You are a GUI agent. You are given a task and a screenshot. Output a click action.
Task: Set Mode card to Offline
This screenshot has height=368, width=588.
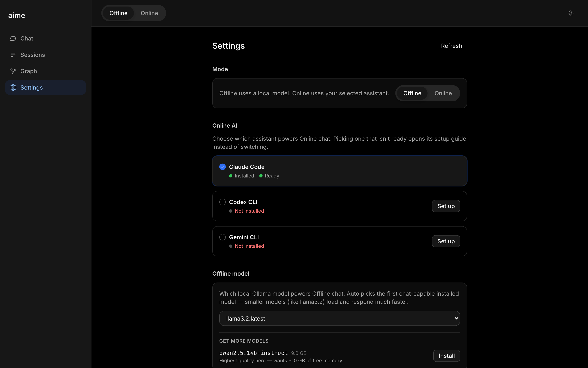coord(412,93)
